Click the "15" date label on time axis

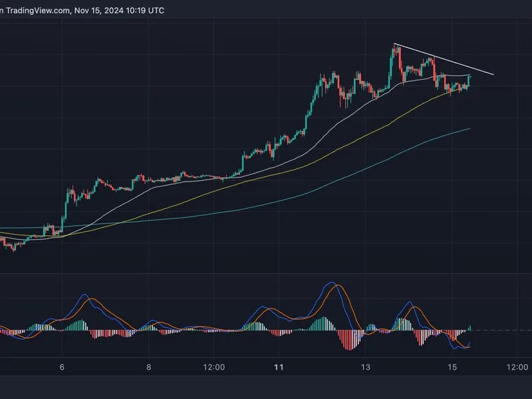click(x=452, y=367)
